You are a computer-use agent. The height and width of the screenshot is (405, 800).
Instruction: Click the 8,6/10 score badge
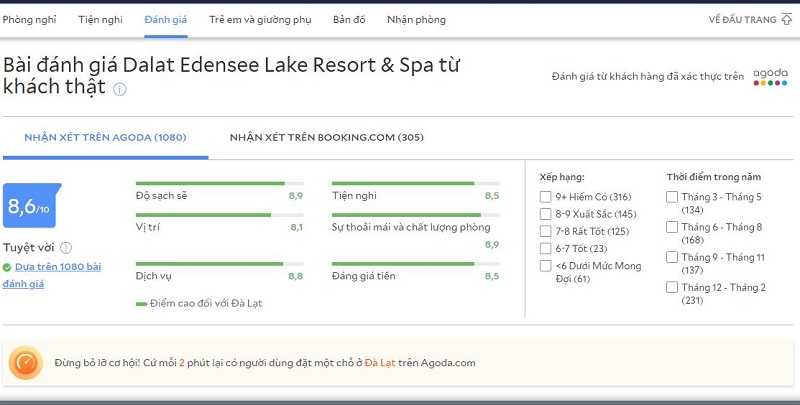click(32, 206)
